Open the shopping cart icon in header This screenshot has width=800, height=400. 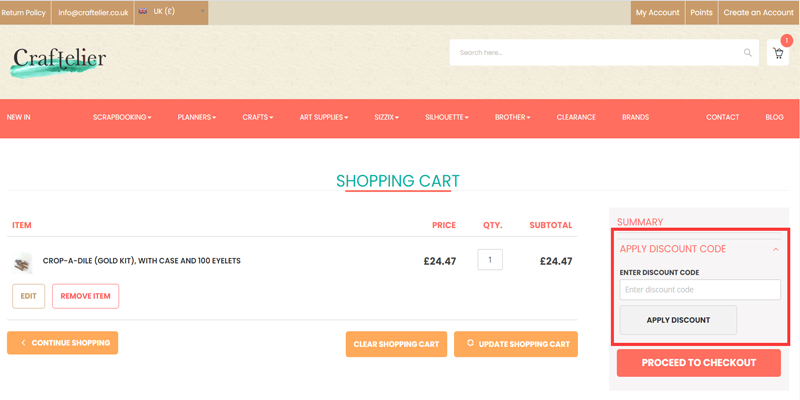(778, 53)
